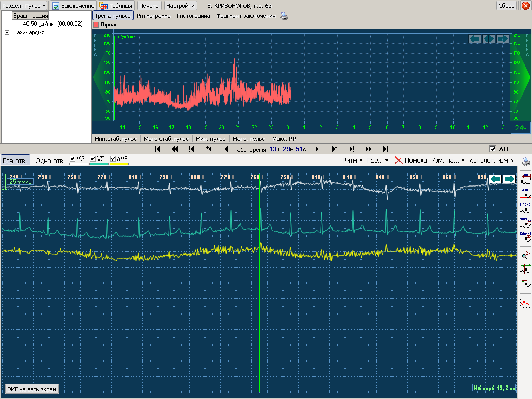This screenshot has width=532, height=399.
Task: Uncheck the aVF lead checkbox
Action: (113, 158)
